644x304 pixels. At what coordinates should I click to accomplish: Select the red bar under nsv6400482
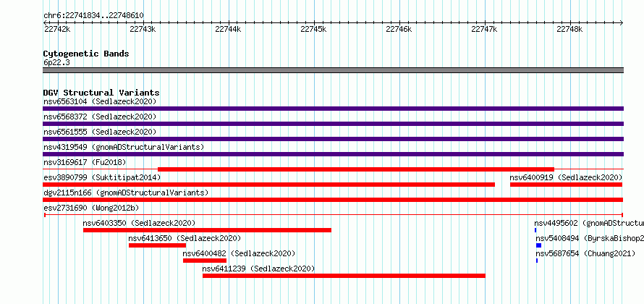point(205,261)
